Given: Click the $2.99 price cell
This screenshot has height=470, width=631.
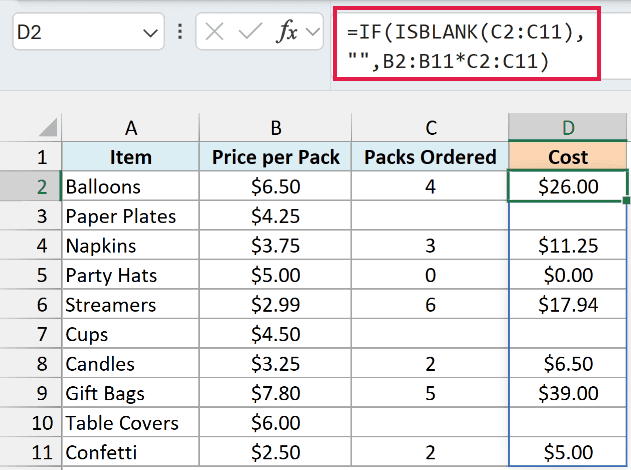Looking at the screenshot, I should pos(276,305).
